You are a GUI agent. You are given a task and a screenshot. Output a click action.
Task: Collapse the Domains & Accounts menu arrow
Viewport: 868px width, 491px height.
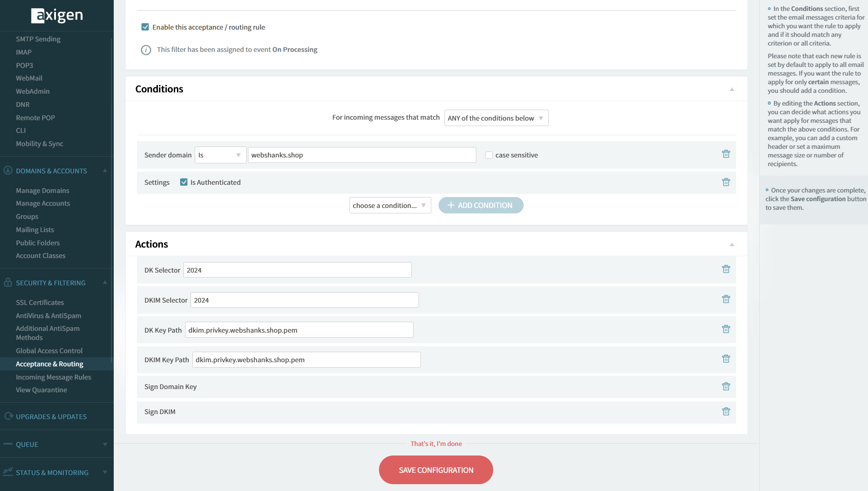(x=105, y=171)
